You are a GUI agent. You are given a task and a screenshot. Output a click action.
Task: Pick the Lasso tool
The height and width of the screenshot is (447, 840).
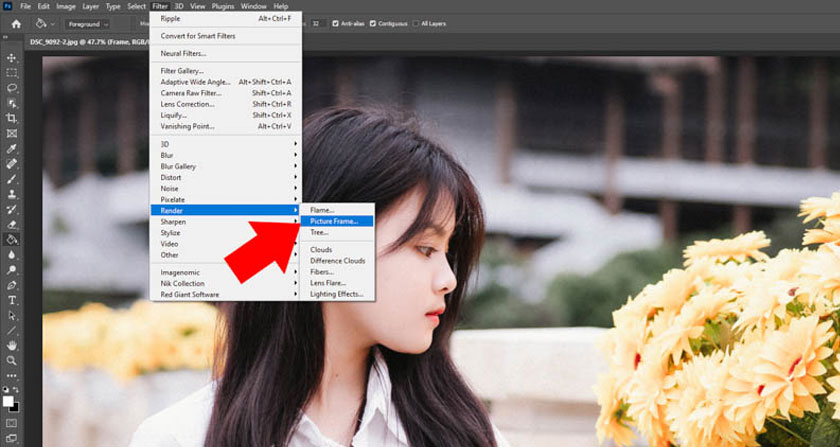[12, 88]
